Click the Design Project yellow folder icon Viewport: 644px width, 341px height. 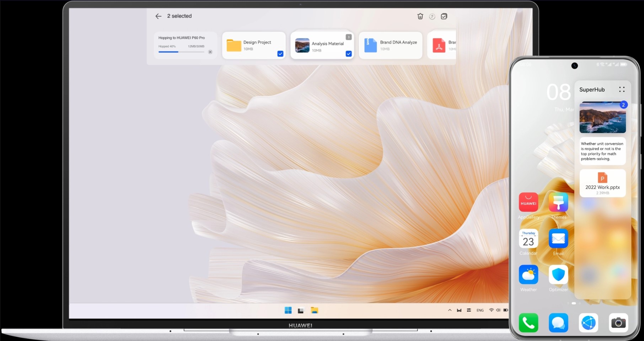click(234, 46)
